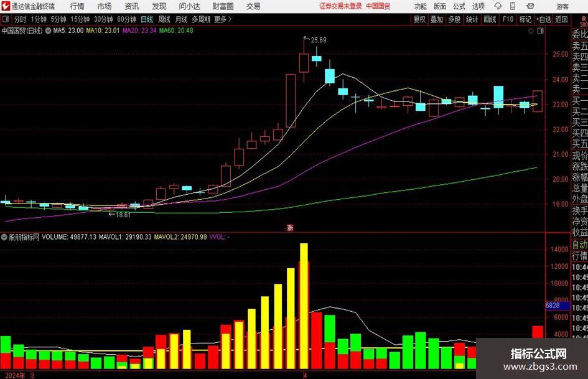Click the 股朋指标网 indicator name

[24, 237]
